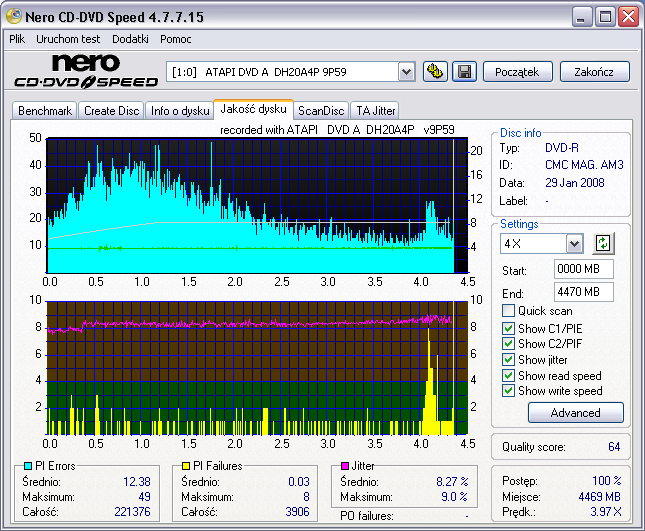Click Jitter average 8.27 %
The height and width of the screenshot is (531, 645).
pos(452,482)
